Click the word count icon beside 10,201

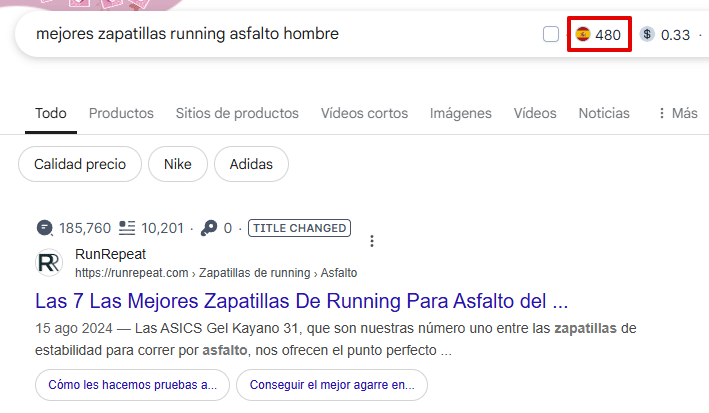[x=127, y=228]
